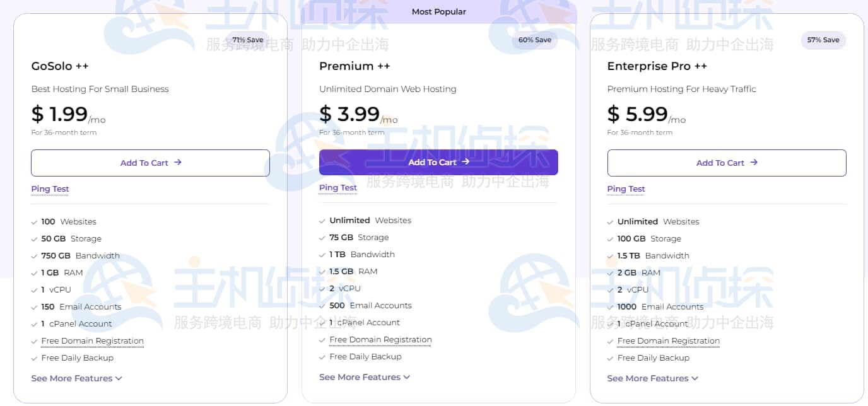Expand See More Features under GoSolo plan
The height and width of the screenshot is (406, 868).
[x=76, y=378]
